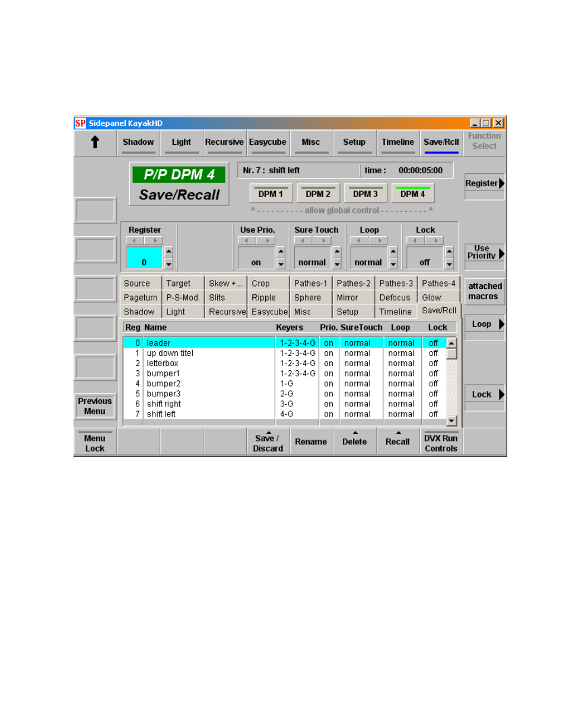Switch to the Crop tab
This screenshot has width=566, height=728.
tap(269, 284)
